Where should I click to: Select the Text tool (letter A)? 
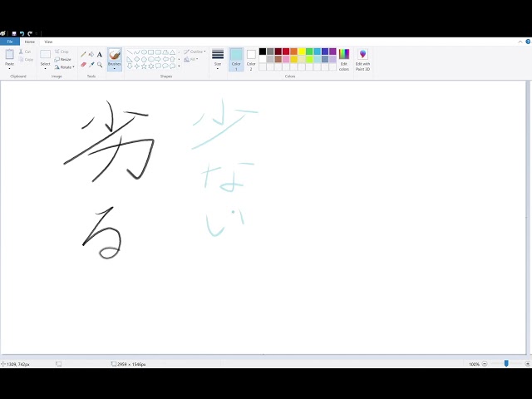[x=100, y=54]
